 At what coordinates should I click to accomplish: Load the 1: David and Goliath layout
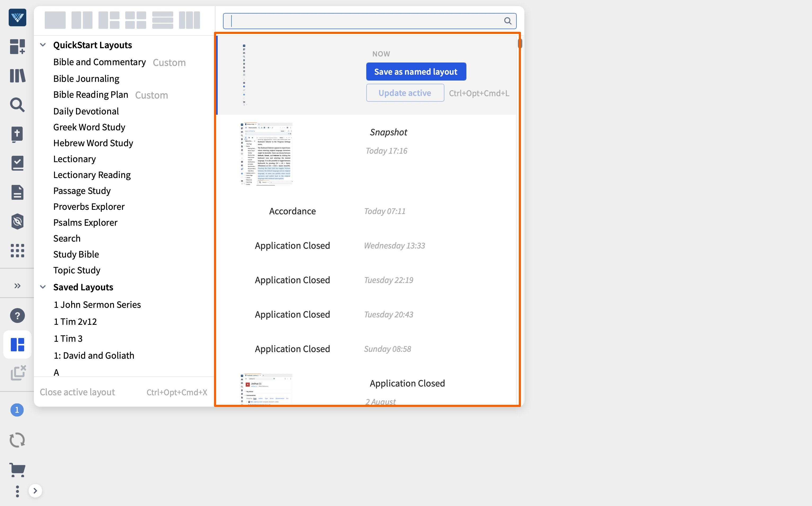tap(94, 356)
